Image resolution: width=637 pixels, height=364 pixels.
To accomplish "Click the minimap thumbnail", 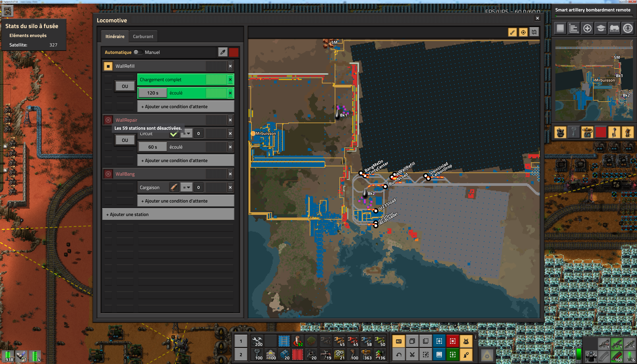I will 594,80.
